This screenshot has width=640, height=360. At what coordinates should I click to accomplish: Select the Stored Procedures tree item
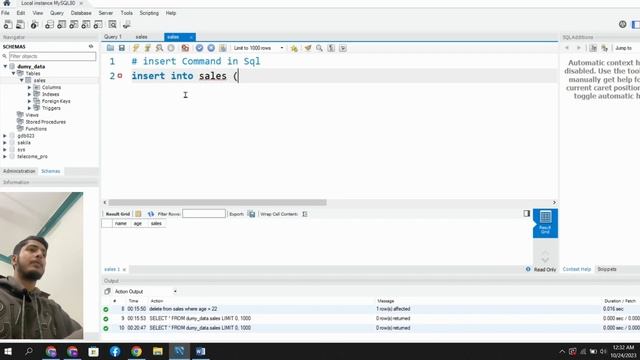click(45, 122)
